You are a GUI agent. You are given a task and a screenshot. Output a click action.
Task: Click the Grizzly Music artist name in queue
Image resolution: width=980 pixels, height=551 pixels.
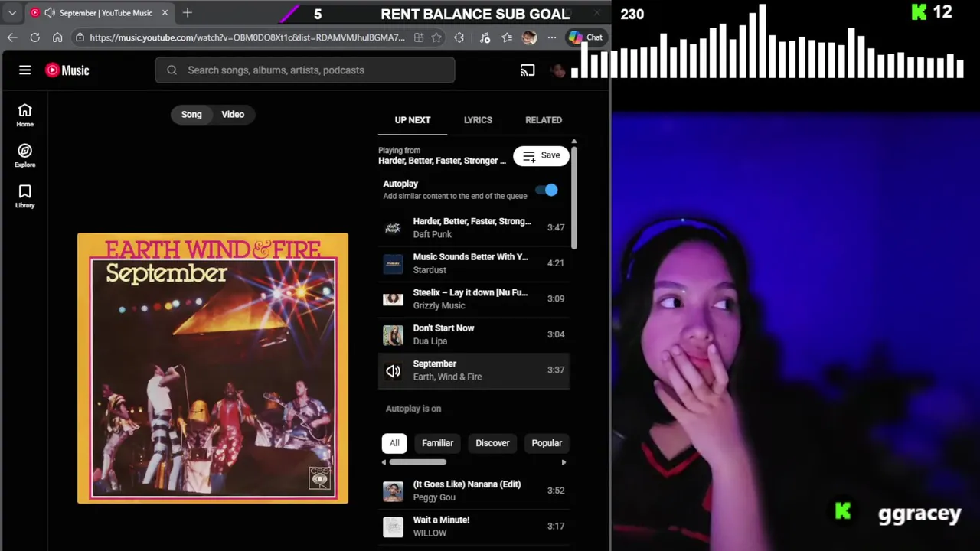coord(439,305)
